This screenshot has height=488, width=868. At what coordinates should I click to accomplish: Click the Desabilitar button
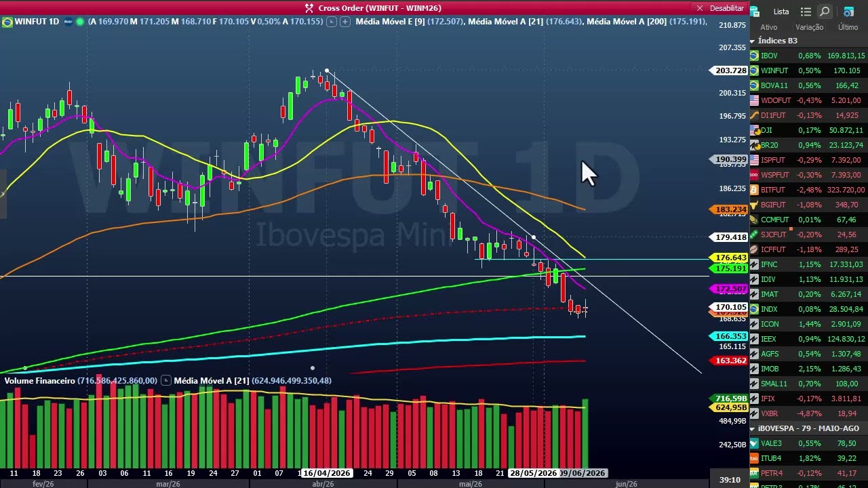[x=727, y=8]
